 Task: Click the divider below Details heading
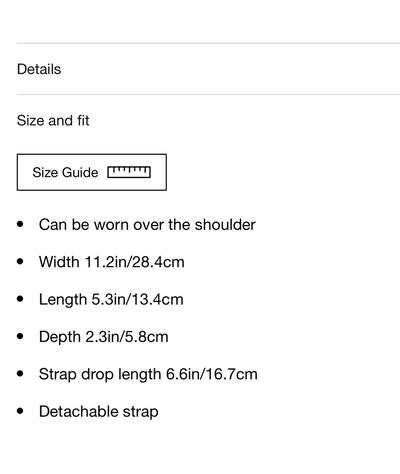[208, 94]
